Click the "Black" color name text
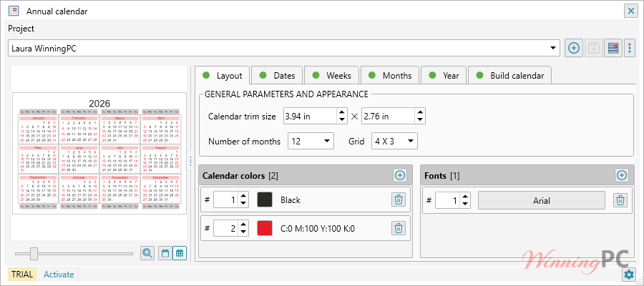This screenshot has height=286, width=644. coord(291,200)
